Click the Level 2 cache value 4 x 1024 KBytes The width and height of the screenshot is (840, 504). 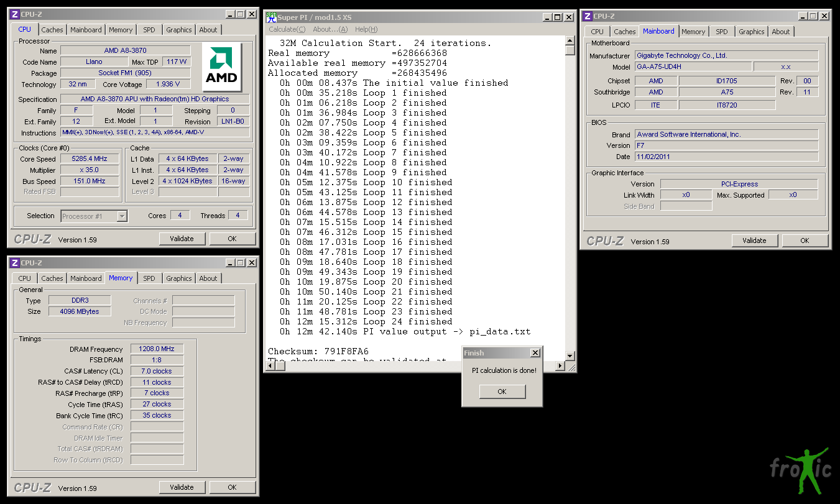point(188,181)
